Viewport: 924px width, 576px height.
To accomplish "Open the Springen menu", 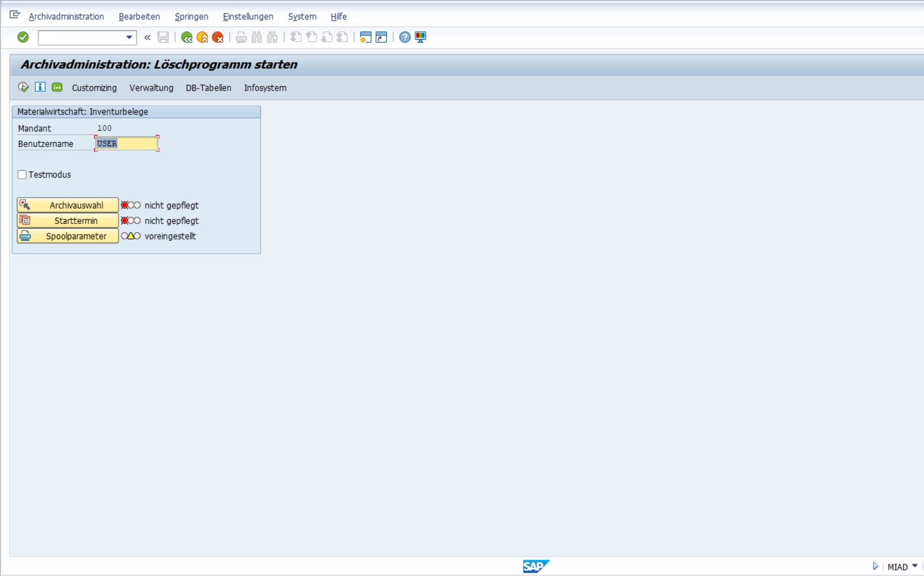I will click(191, 17).
